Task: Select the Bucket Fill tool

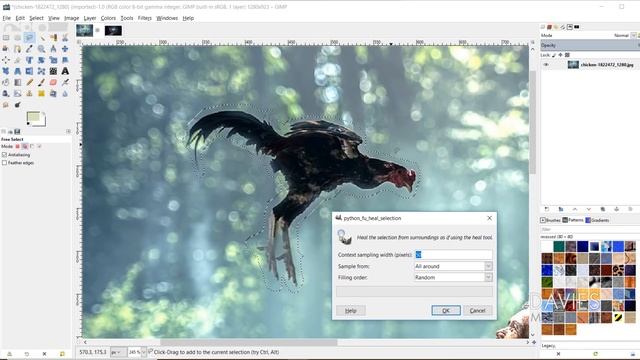Action: coord(6,82)
